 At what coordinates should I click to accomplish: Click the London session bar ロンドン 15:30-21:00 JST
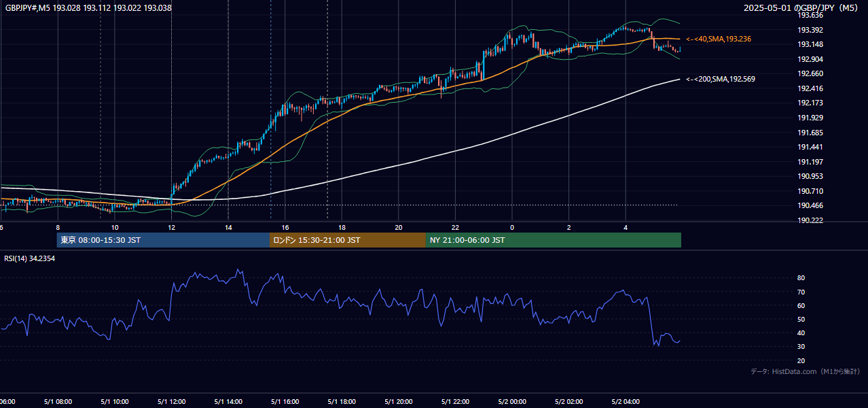(348, 240)
